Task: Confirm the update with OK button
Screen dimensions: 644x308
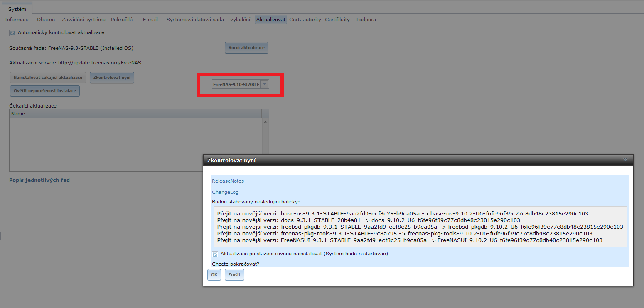Action: tap(214, 275)
